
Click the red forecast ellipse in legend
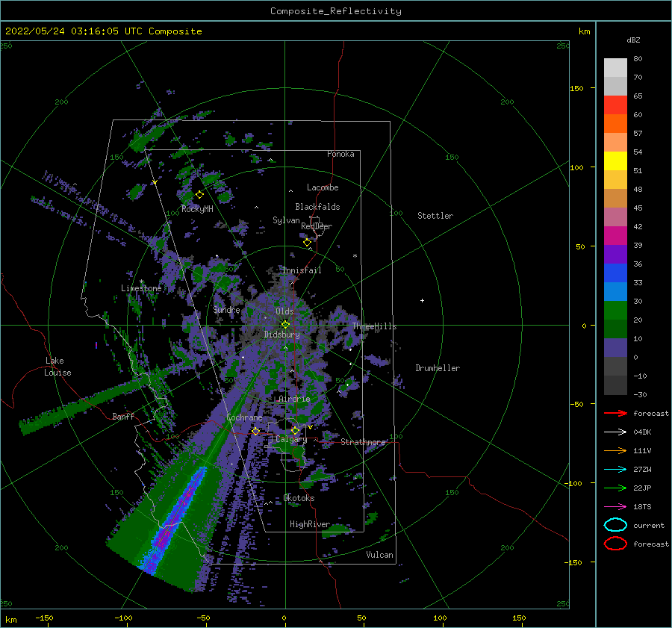(x=615, y=544)
